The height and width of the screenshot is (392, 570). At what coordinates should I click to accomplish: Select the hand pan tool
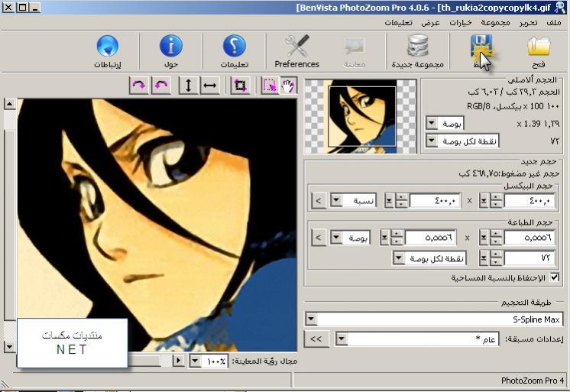coord(288,86)
